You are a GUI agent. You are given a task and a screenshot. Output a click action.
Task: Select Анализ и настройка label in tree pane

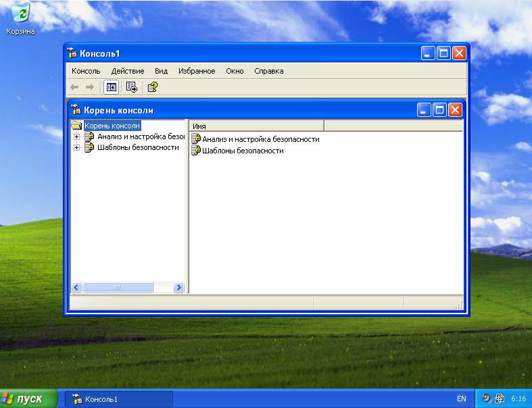141,136
